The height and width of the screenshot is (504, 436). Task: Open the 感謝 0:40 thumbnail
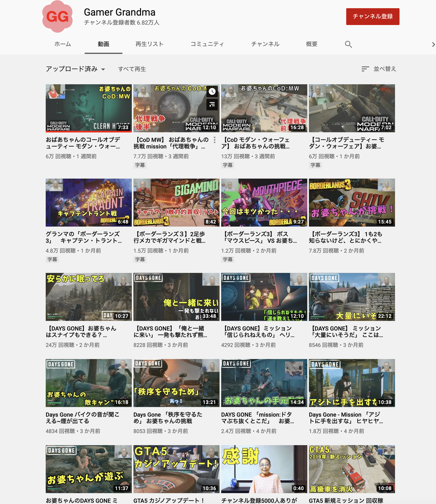tap(264, 469)
